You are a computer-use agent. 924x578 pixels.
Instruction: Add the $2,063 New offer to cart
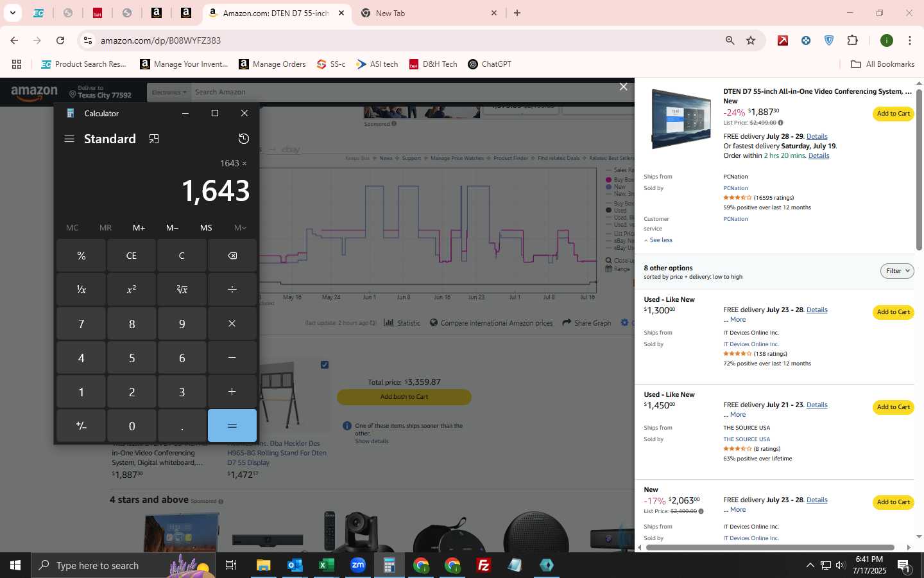click(x=893, y=502)
